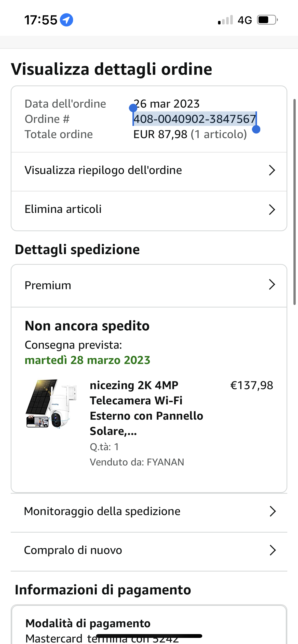Tap the home indicator bar at bottom
Viewport: 298px width, 644px height.
tap(149, 636)
